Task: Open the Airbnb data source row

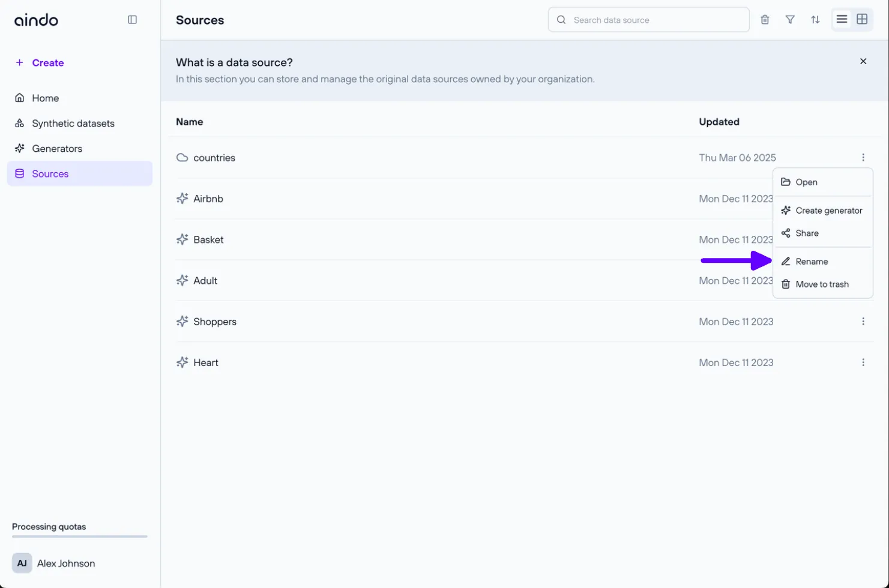Action: (x=208, y=199)
